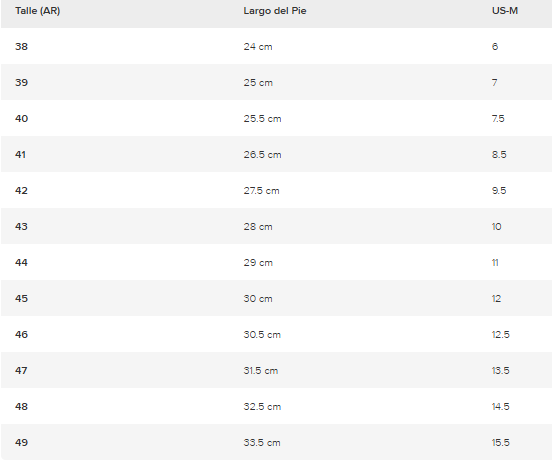Select size 41 row label

20,155
